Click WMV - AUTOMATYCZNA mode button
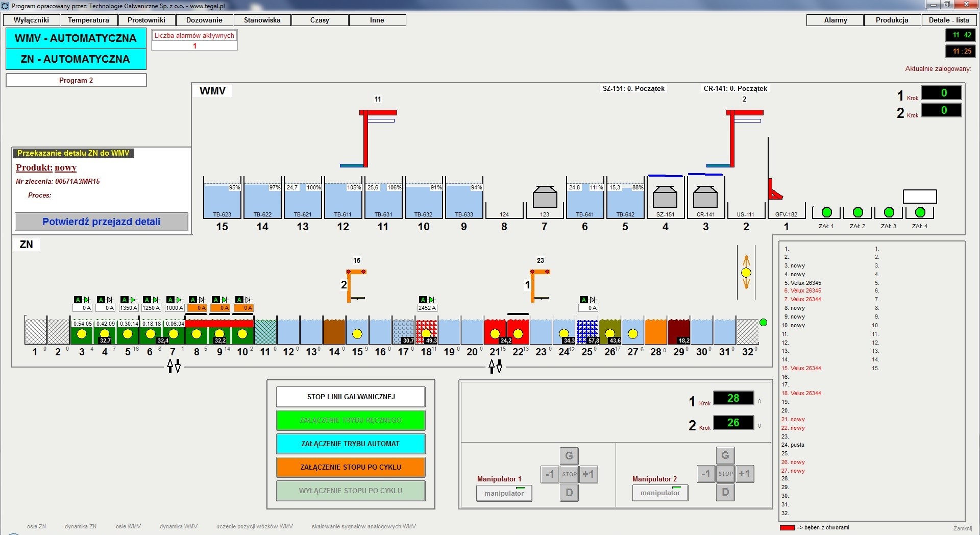The width and height of the screenshot is (980, 535). point(76,38)
